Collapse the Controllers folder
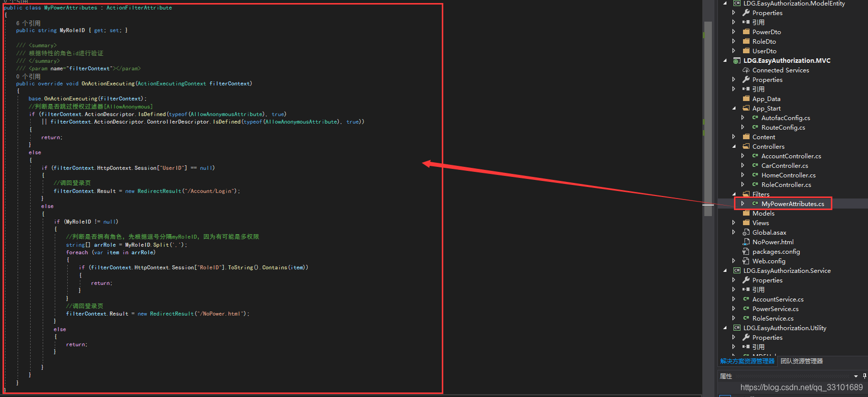 pos(734,146)
